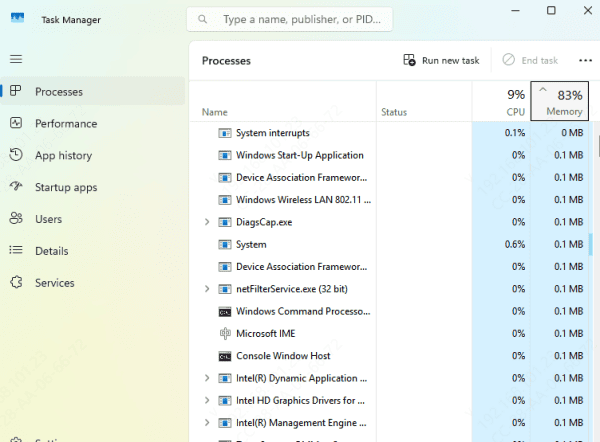Click the Startup apps gauge icon

click(x=16, y=186)
